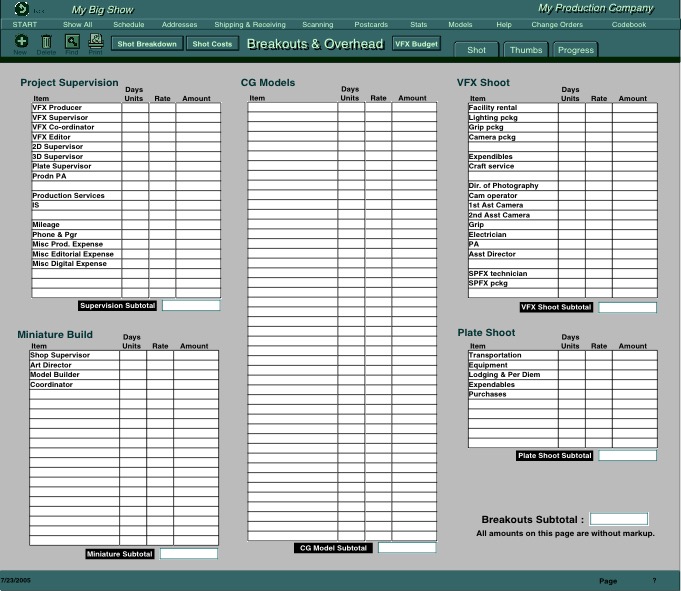The height and width of the screenshot is (591, 681).
Task: Switch to the Shot tab
Action: pos(477,49)
